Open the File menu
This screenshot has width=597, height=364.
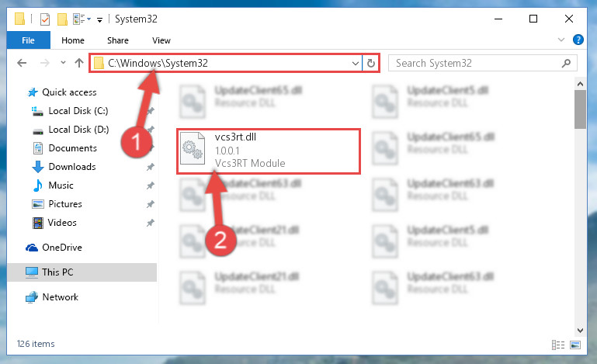coord(28,40)
